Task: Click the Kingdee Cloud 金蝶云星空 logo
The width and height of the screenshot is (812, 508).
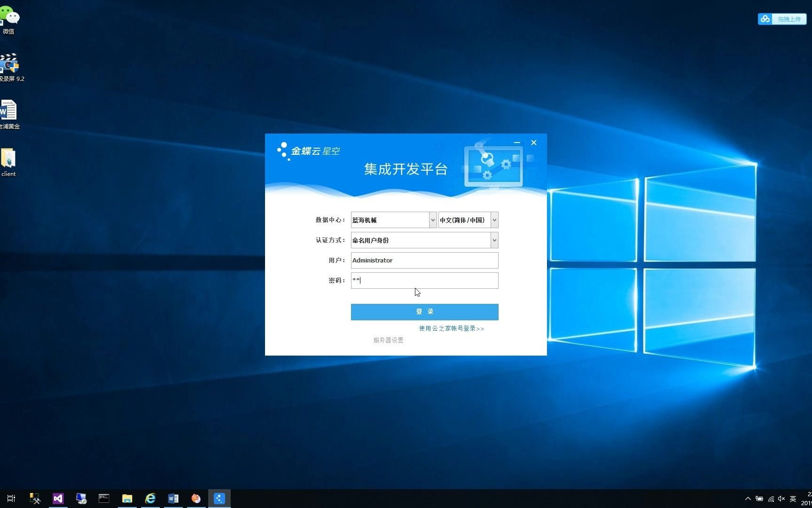Action: [x=308, y=151]
